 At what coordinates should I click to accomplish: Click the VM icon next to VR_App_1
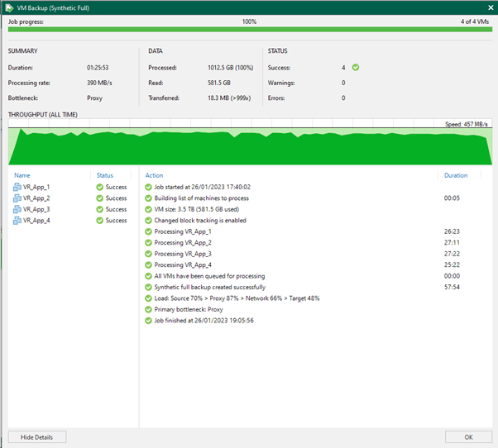[17, 187]
